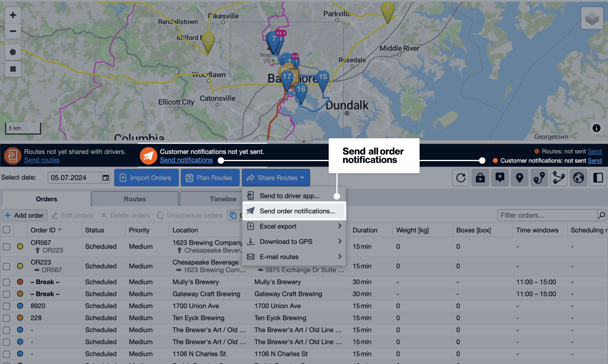
Task: Sort by Order ID column arrow
Action: (x=60, y=230)
